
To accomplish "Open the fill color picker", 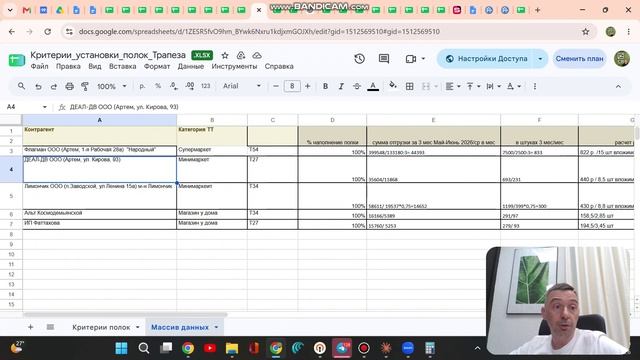I will coord(393,86).
